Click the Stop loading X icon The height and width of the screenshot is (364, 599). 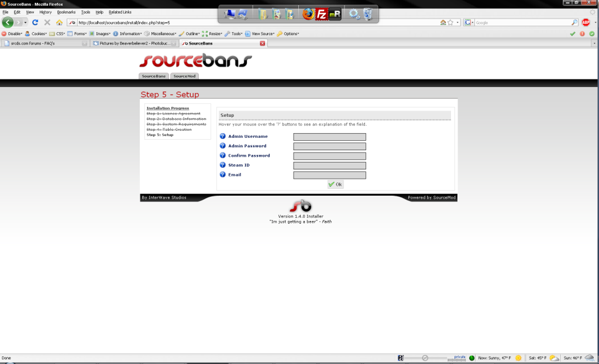coord(47,22)
